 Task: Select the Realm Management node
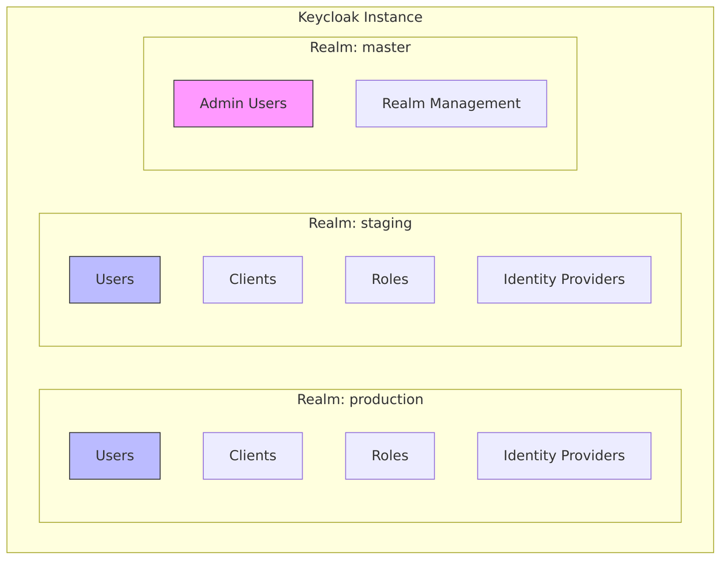coord(451,104)
